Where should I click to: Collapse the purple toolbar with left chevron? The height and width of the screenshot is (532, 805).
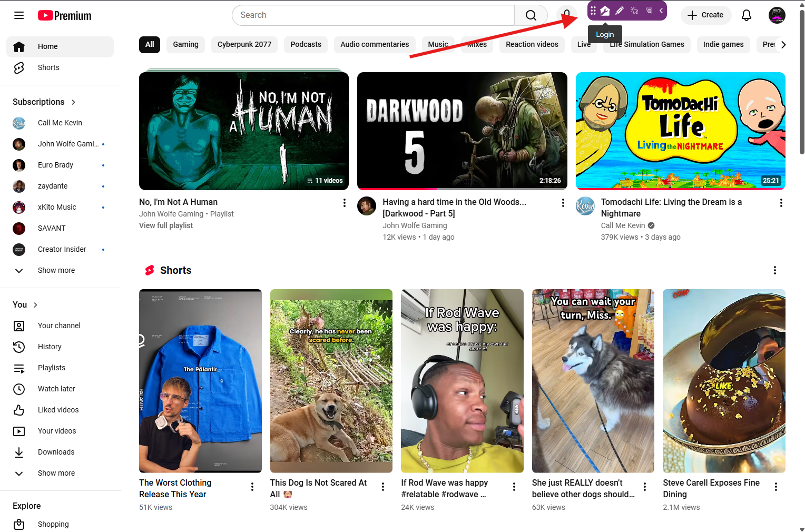(x=661, y=11)
